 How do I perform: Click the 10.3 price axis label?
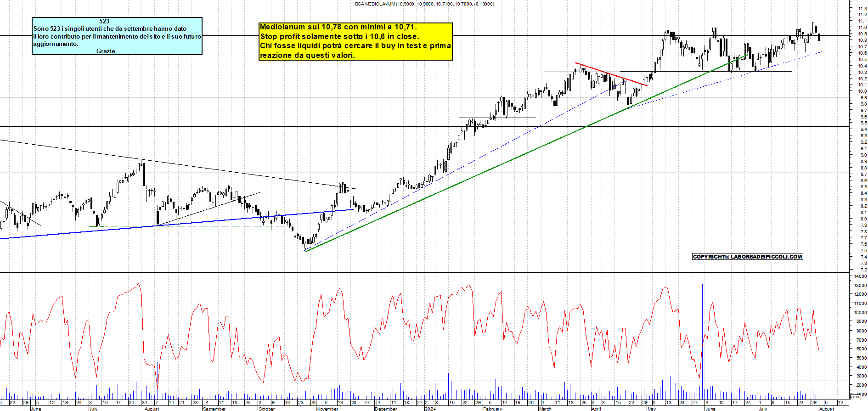pos(862,73)
